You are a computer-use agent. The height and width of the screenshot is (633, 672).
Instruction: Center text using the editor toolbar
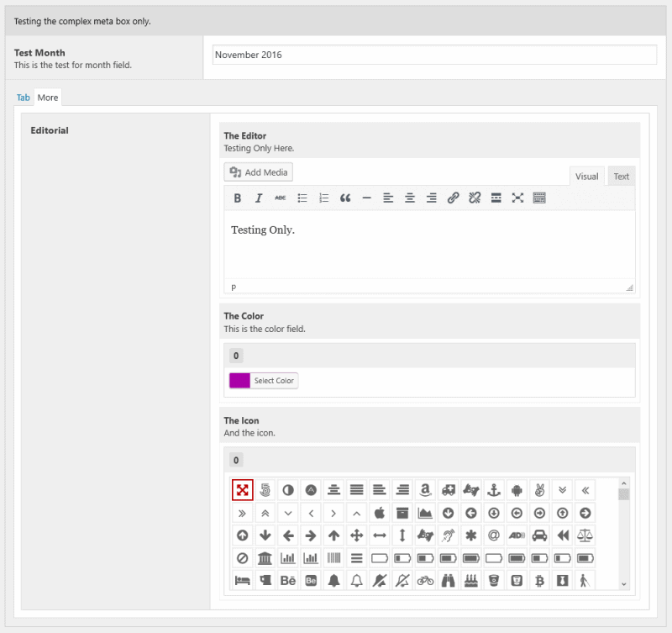(x=410, y=198)
